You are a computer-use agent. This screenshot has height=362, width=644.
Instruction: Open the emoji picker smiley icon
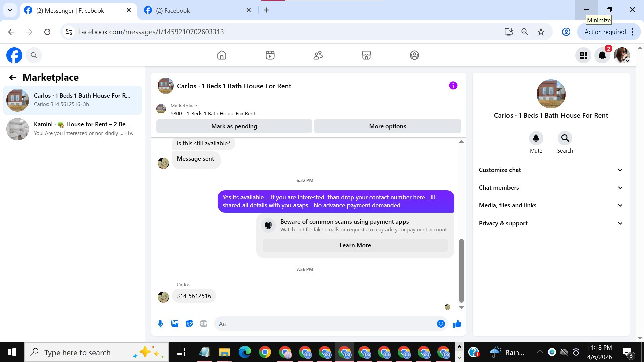pyautogui.click(x=441, y=324)
